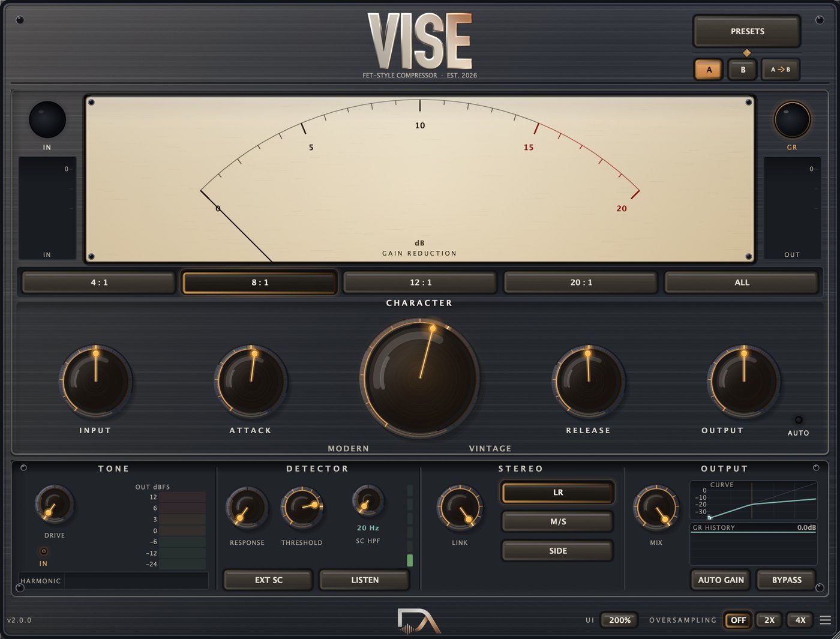Screen dimensions: 840x639
Task: Set oversampling to 4X
Action: coord(800,620)
